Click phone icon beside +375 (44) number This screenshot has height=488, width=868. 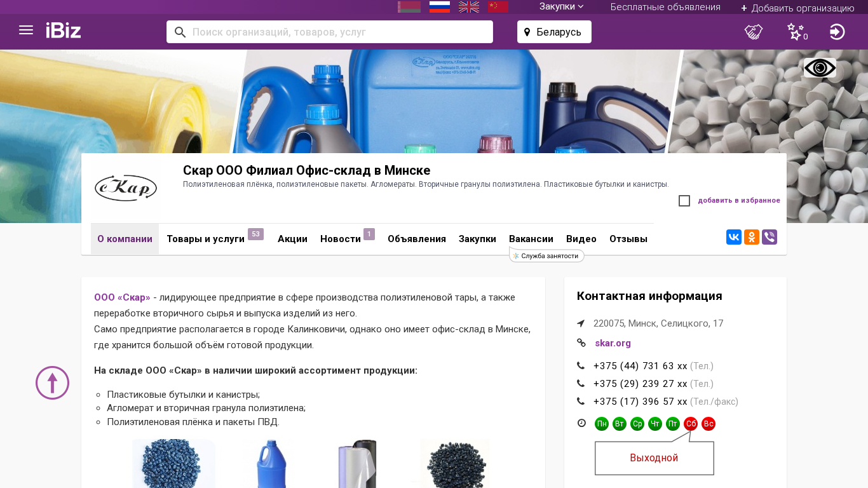coord(581,366)
